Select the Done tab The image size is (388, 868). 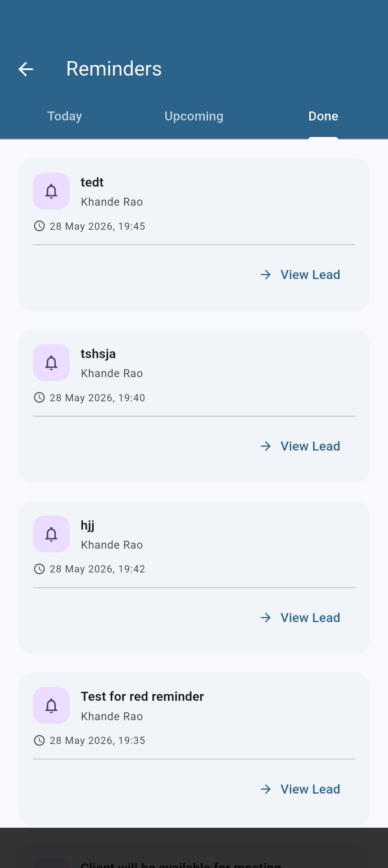click(323, 116)
